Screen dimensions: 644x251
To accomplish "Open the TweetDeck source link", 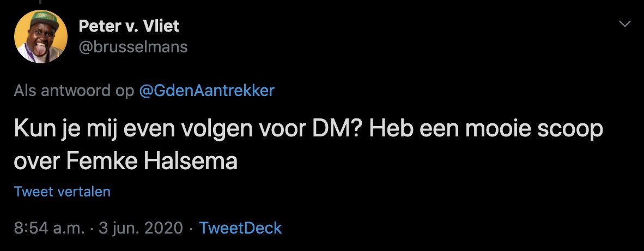I will pyautogui.click(x=241, y=228).
